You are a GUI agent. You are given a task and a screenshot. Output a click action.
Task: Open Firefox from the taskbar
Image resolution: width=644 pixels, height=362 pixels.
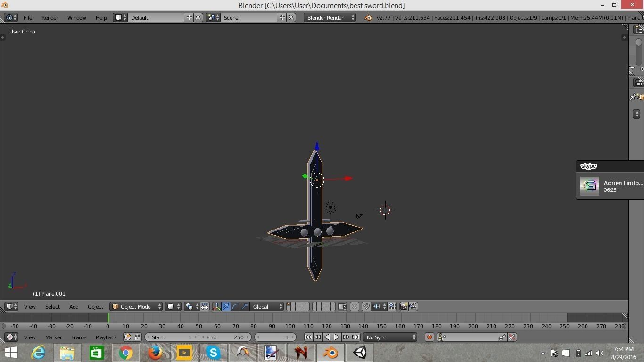point(155,353)
